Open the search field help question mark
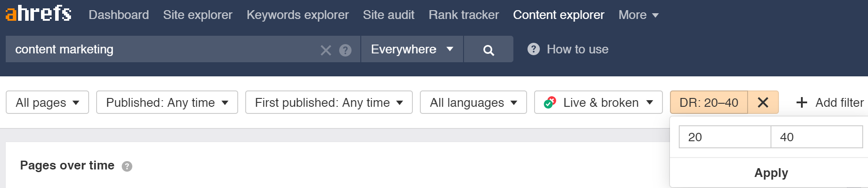 (x=345, y=50)
